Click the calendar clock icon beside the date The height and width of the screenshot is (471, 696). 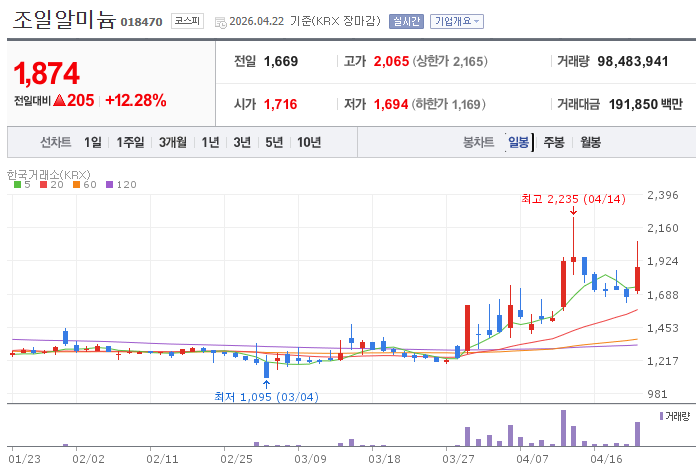click(x=221, y=22)
